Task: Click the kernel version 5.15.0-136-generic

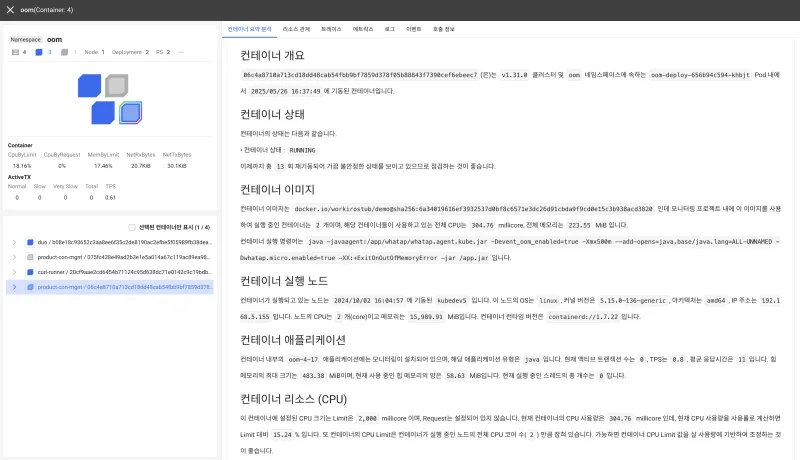Action: [633, 300]
